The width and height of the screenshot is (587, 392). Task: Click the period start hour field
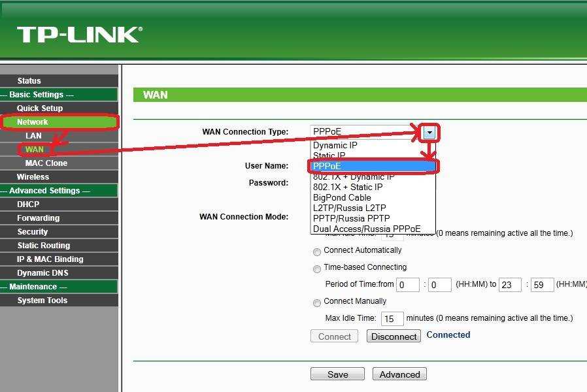click(x=409, y=285)
